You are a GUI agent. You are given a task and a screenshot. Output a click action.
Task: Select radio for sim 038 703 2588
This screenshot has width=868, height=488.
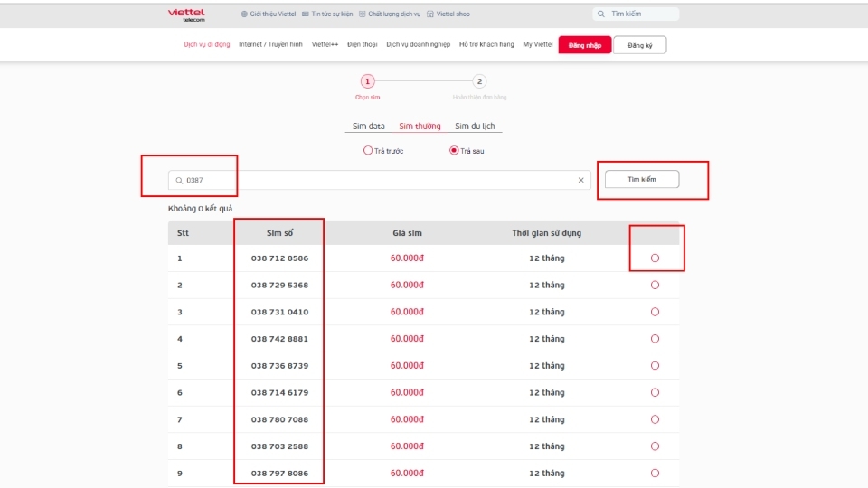point(655,446)
